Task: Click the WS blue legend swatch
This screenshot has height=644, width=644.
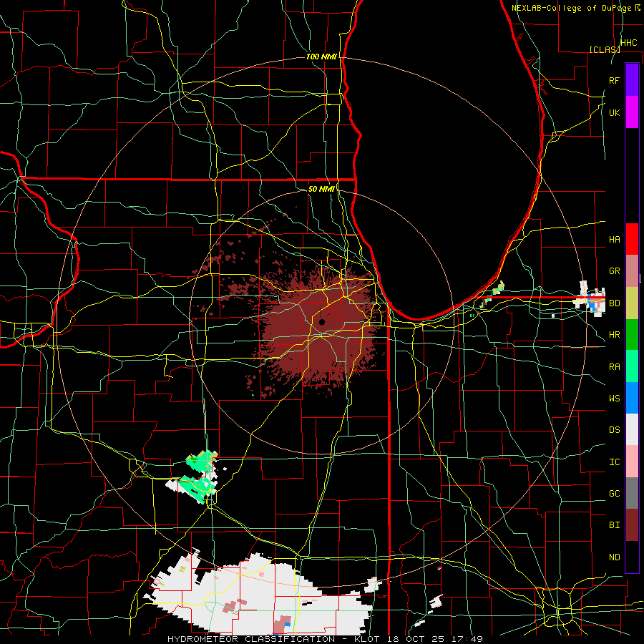Action: (x=632, y=398)
